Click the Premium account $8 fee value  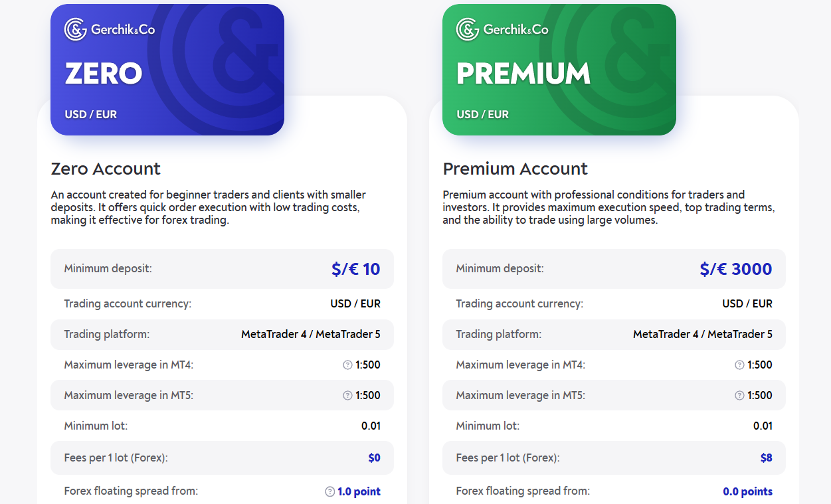point(766,458)
